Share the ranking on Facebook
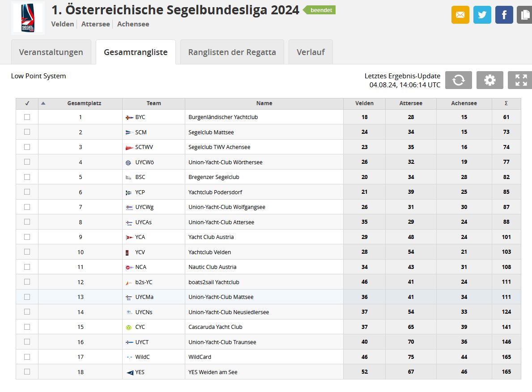Viewport: 532px width, 392px height. click(x=504, y=15)
